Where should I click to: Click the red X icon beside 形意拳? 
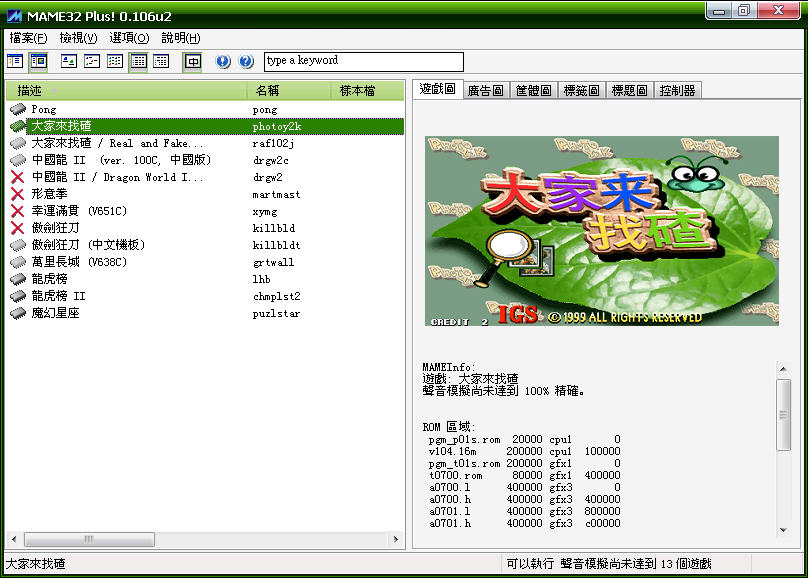point(18,194)
